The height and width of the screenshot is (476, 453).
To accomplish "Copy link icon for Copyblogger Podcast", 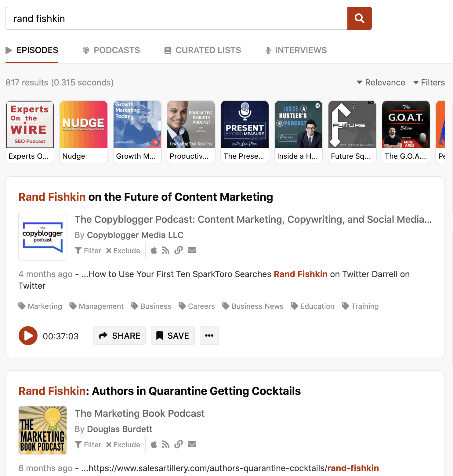I will coord(179,250).
